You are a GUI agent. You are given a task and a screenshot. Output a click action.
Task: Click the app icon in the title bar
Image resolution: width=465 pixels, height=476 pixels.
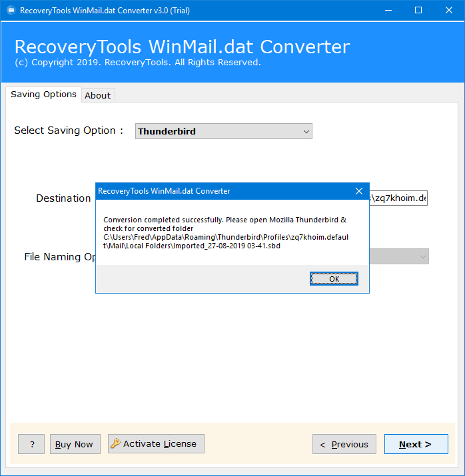pyautogui.click(x=11, y=11)
